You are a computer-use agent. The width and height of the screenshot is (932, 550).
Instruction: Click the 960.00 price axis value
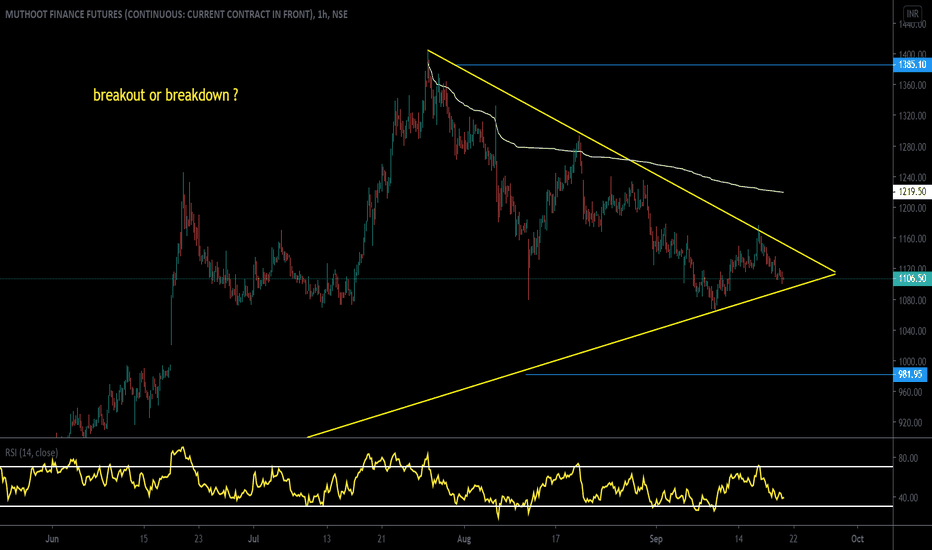point(912,392)
